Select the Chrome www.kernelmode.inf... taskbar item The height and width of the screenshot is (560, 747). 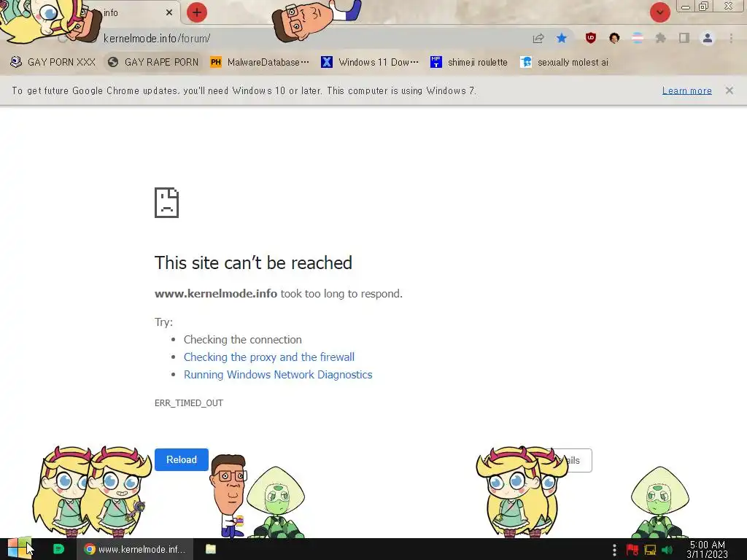135,549
